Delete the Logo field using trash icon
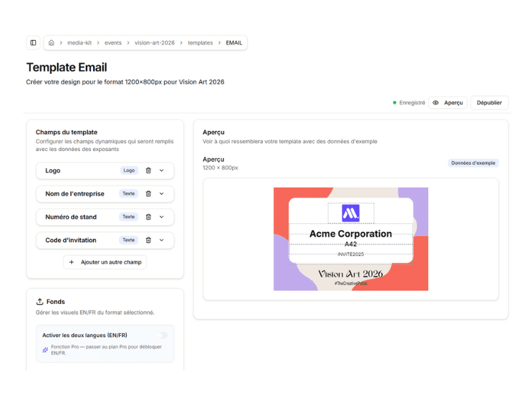This screenshot has width=532, height=399. coord(148,170)
